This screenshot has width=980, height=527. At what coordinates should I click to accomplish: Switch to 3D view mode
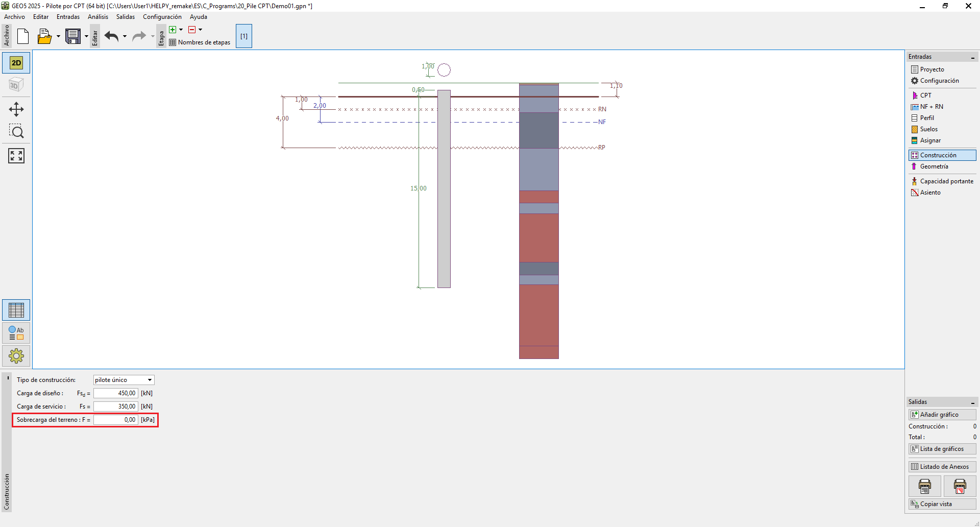16,85
